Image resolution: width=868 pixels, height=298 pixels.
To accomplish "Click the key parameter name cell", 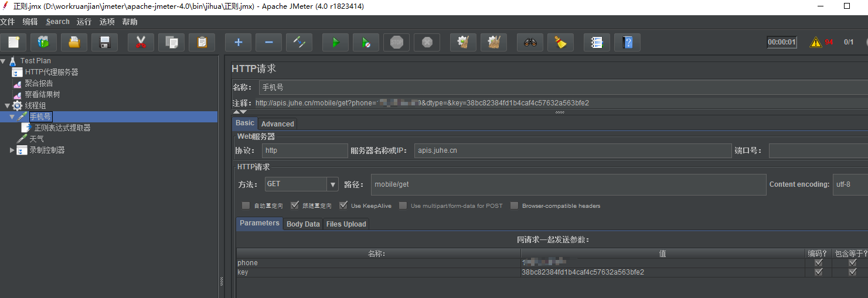I will pyautogui.click(x=379, y=272).
